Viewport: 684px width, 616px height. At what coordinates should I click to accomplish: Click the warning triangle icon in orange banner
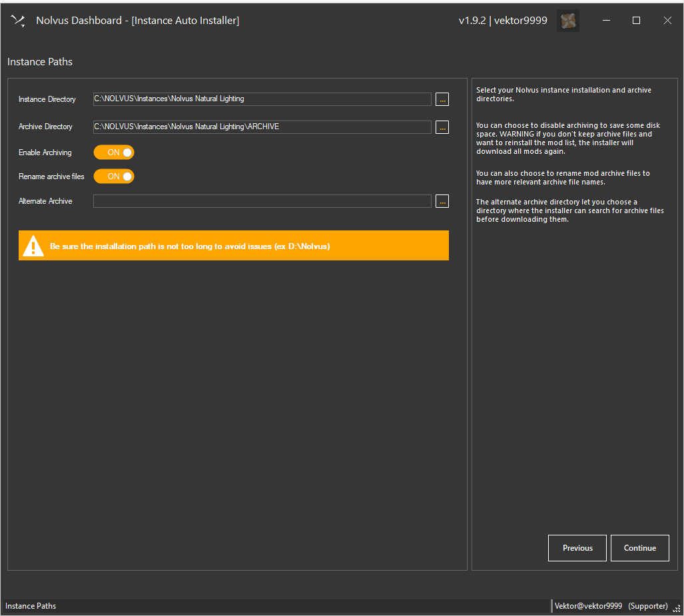pyautogui.click(x=33, y=246)
